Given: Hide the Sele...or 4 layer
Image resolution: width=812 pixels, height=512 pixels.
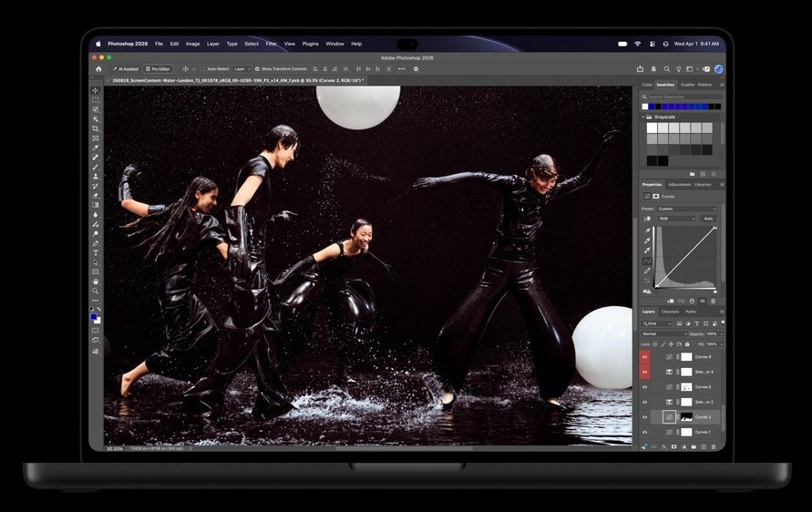Looking at the screenshot, I should (644, 372).
